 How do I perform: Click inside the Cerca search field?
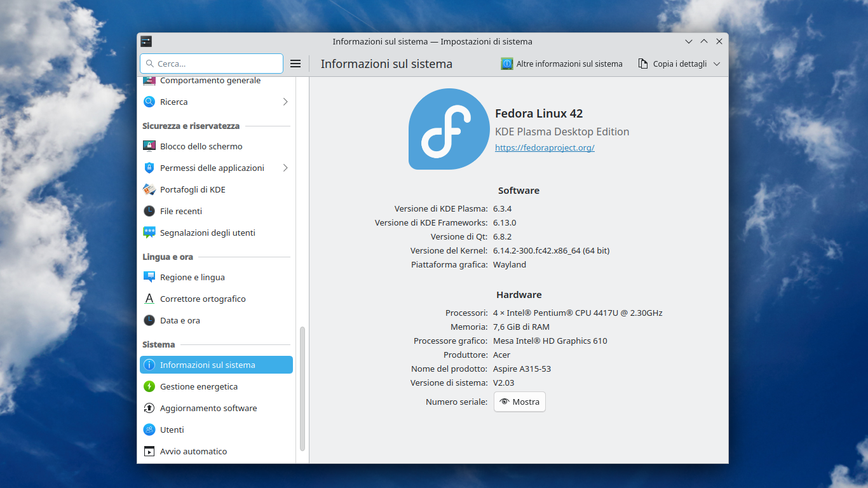click(211, 64)
